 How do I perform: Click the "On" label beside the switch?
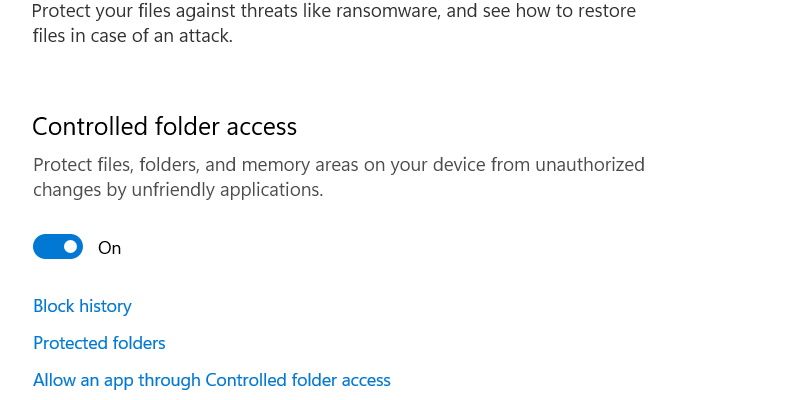pos(109,248)
